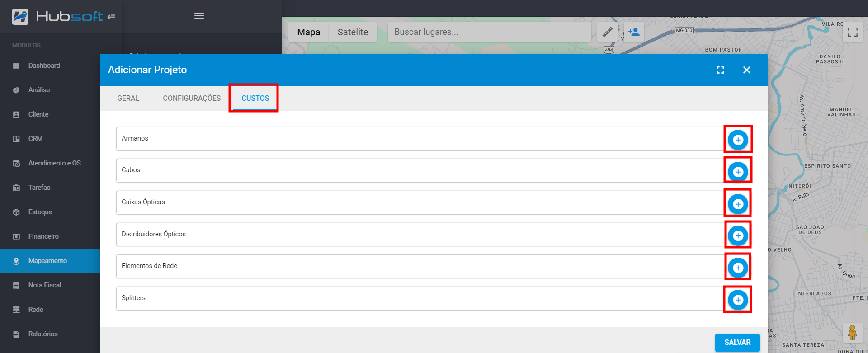
Task: Click the Análise pie chart icon
Action: 16,90
